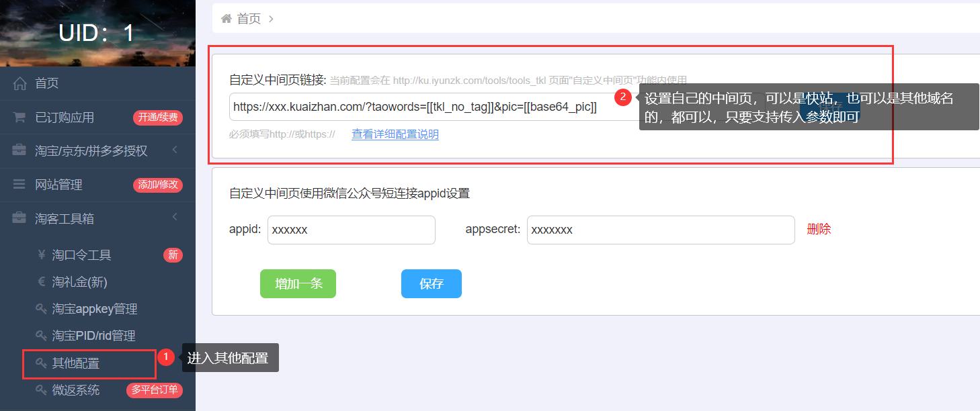
Task: Click the house icon beside sidebar 首页
Action: point(19,83)
